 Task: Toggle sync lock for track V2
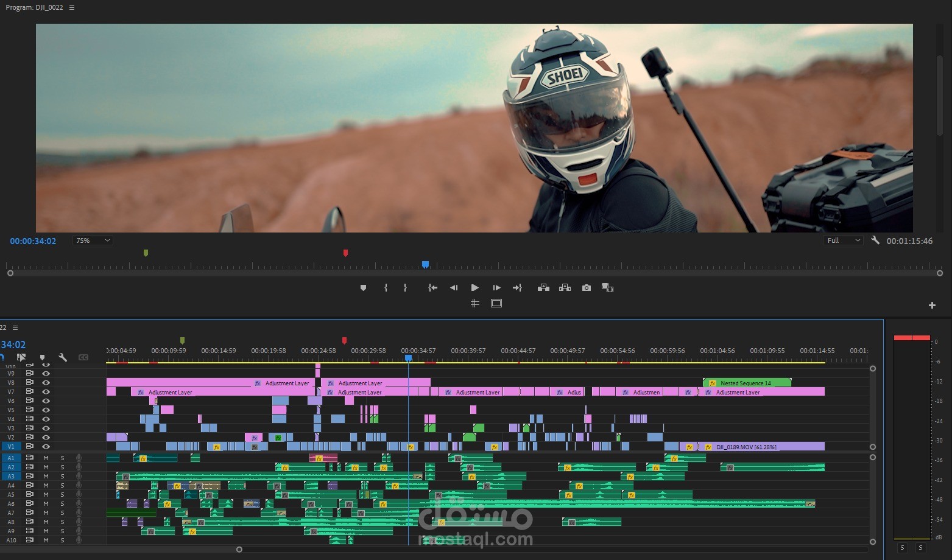pyautogui.click(x=29, y=438)
